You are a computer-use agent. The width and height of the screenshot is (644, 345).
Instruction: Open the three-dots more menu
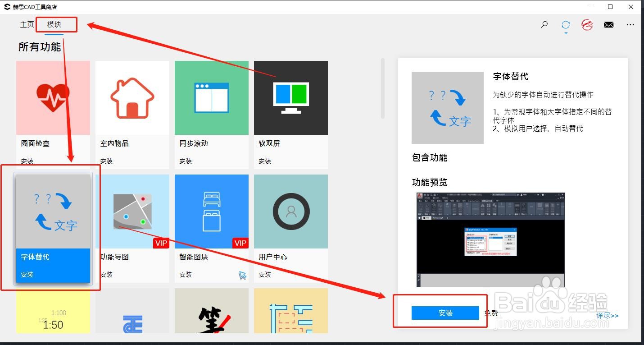tap(630, 25)
